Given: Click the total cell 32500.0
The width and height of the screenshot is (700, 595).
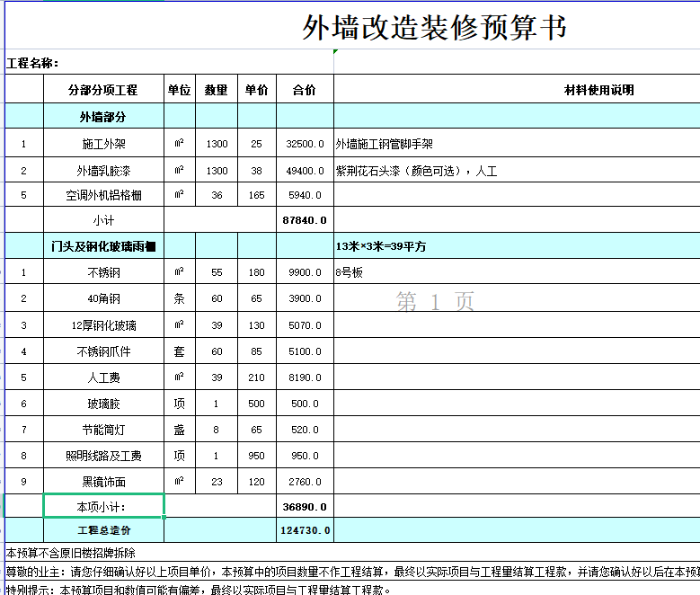Looking at the screenshot, I should [x=305, y=144].
